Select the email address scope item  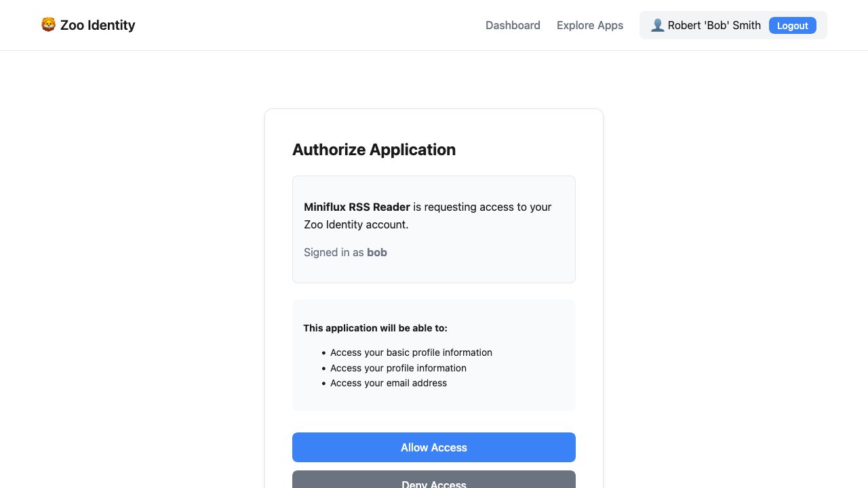[x=389, y=383]
